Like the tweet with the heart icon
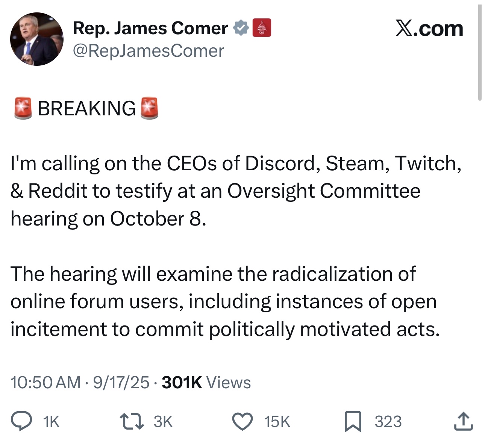This screenshot has width=485, height=448. [243, 421]
